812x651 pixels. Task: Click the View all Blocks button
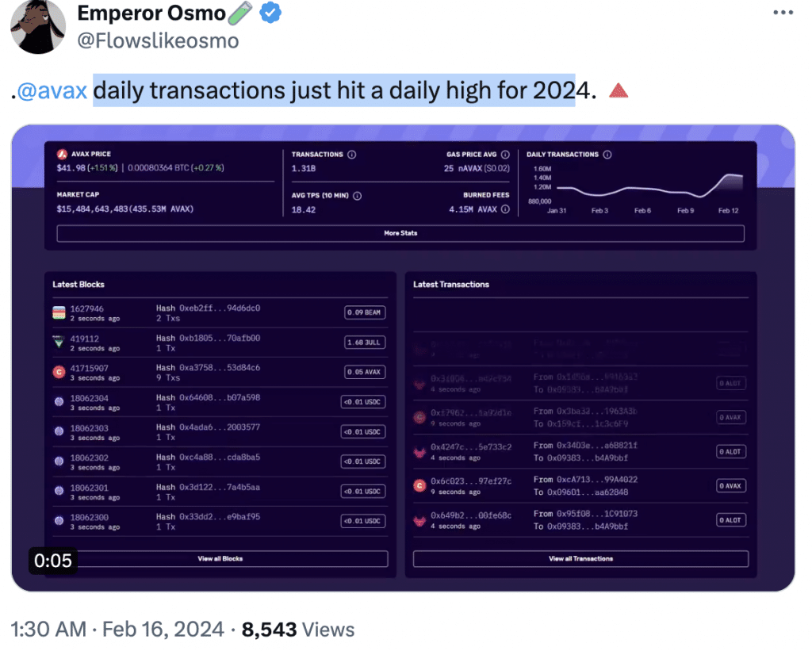click(220, 559)
